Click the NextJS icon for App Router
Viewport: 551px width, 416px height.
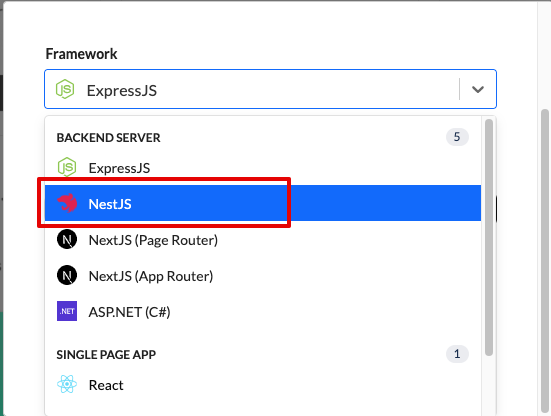pos(67,275)
